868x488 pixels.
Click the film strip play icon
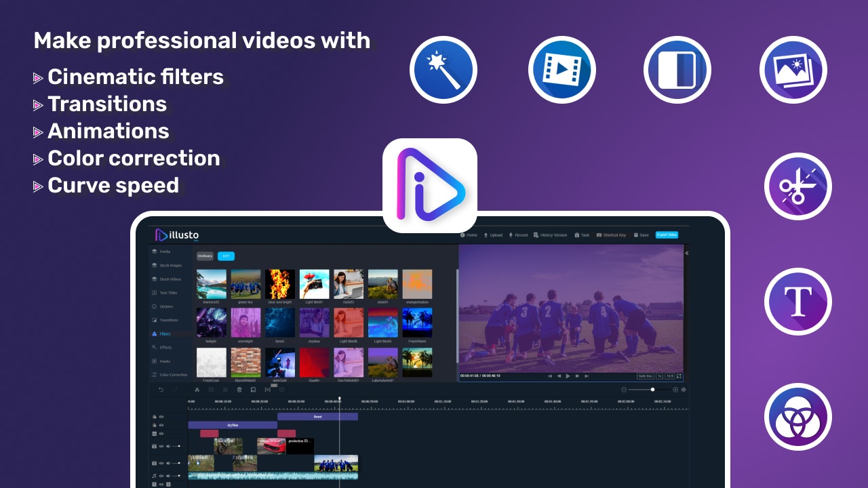tap(561, 70)
